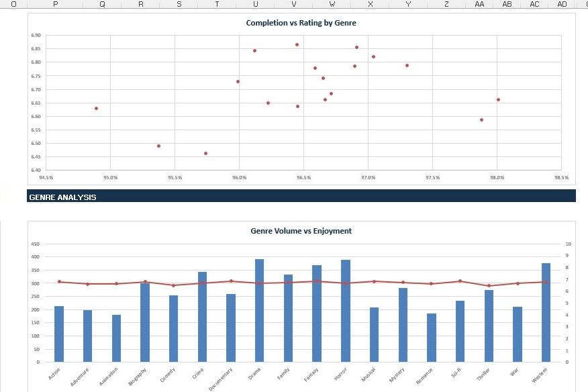The image size is (588, 392).
Task: Click the blue Horror bar
Action: 346,311
